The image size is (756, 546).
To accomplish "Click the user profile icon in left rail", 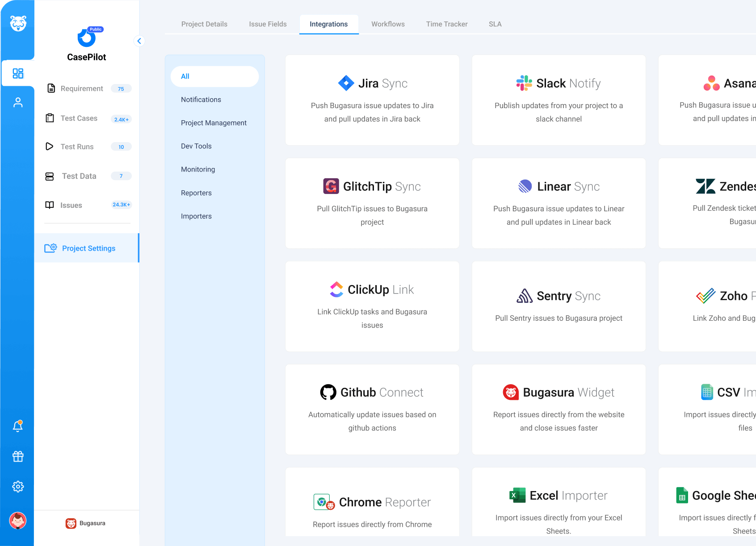I will [18, 103].
